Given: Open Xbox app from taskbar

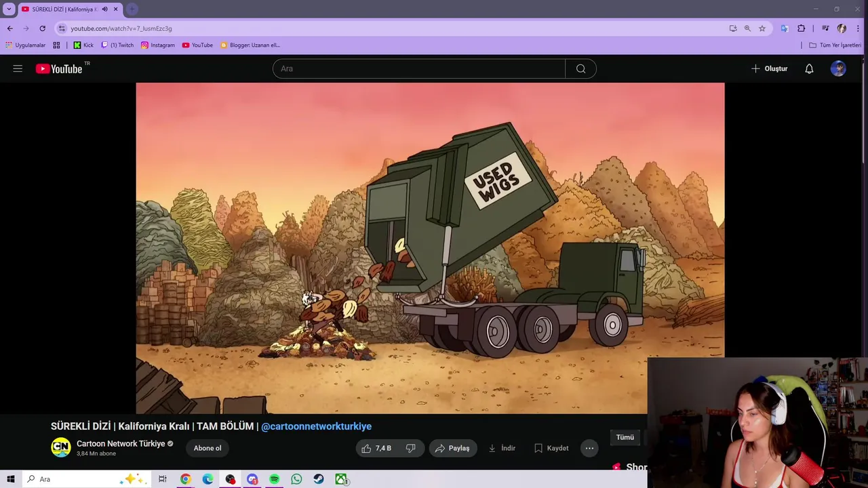Looking at the screenshot, I should [341, 479].
